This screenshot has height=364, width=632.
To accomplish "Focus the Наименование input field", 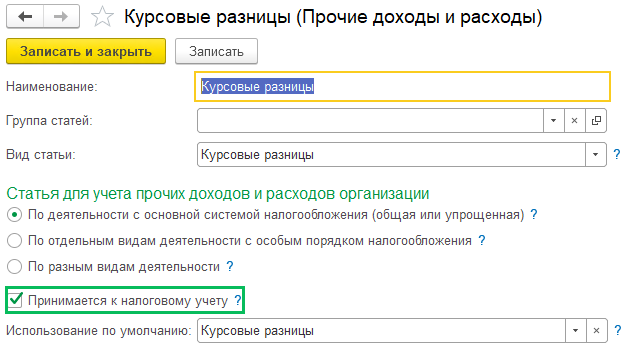I will [402, 86].
